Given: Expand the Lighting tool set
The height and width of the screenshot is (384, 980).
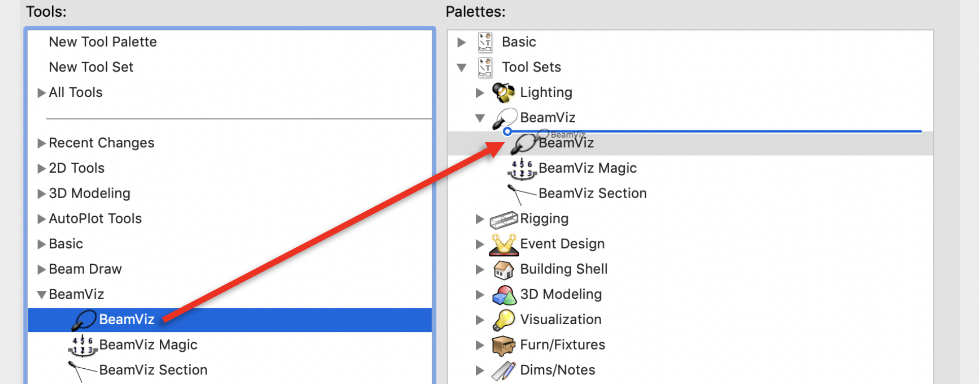Looking at the screenshot, I should [480, 93].
